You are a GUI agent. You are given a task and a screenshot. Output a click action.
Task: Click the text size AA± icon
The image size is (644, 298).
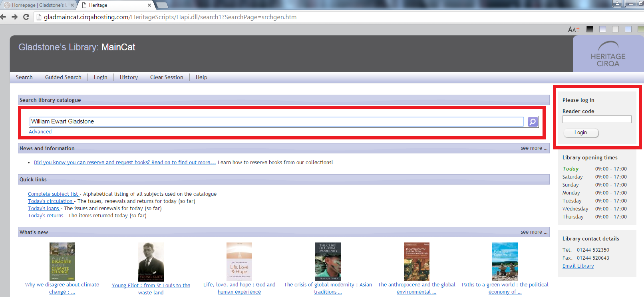pyautogui.click(x=573, y=30)
